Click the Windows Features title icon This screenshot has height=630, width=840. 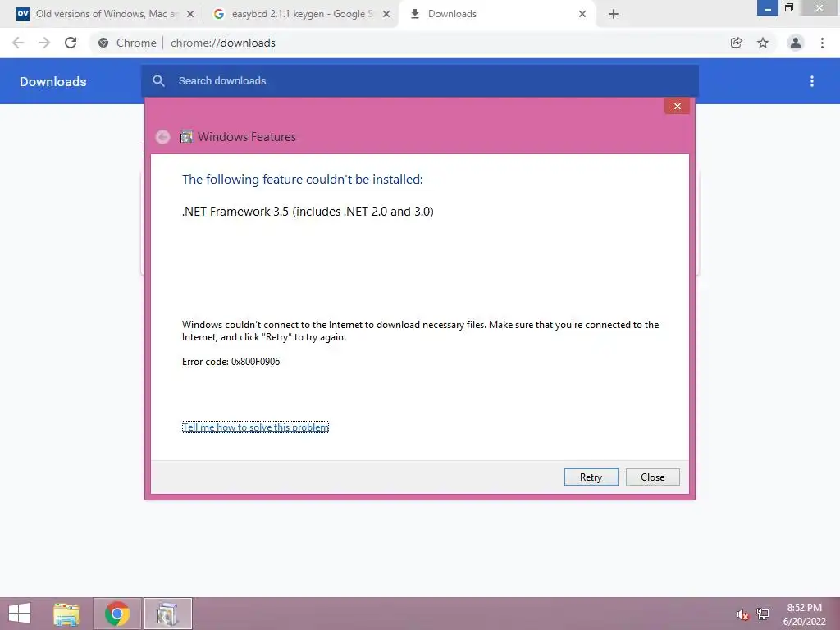[186, 137]
